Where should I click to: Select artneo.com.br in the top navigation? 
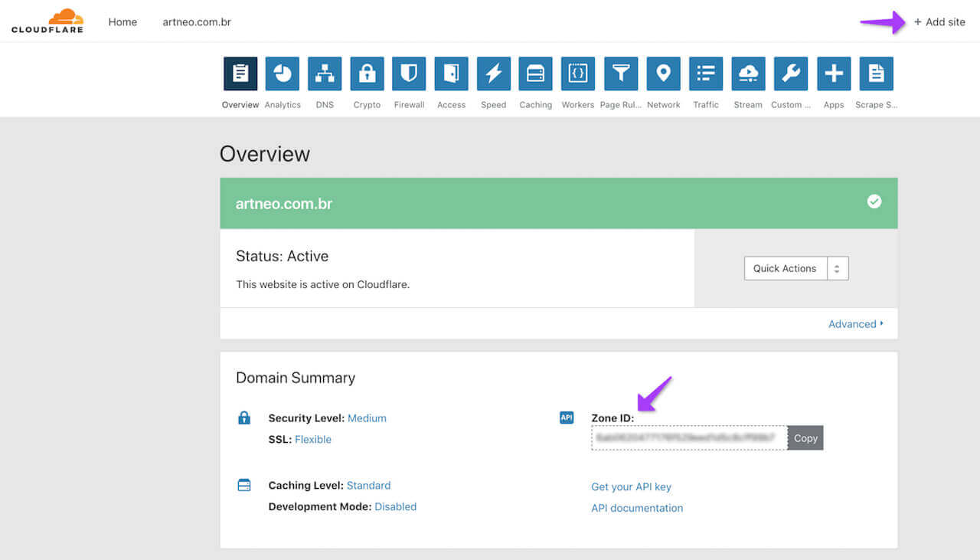[x=197, y=22]
